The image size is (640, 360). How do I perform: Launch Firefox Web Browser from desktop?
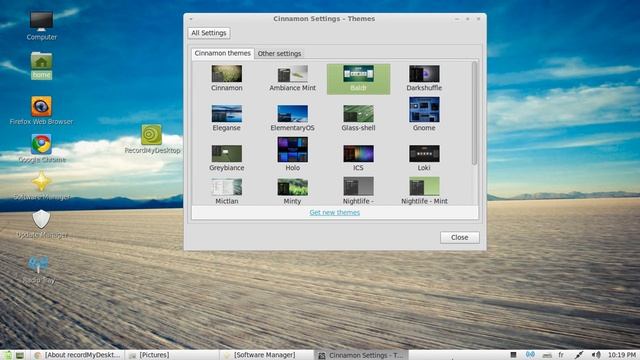click(41, 110)
